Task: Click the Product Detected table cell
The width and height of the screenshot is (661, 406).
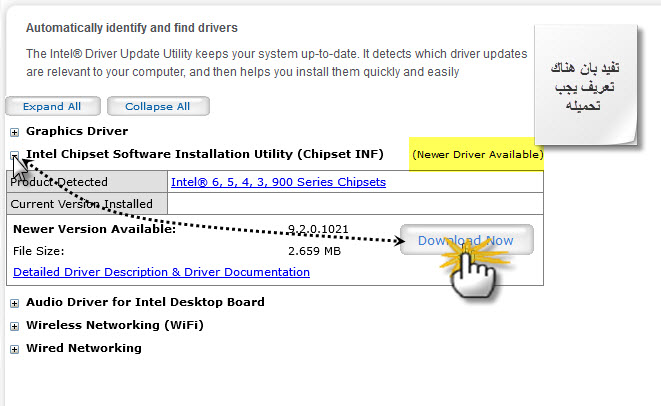Action: [x=87, y=182]
